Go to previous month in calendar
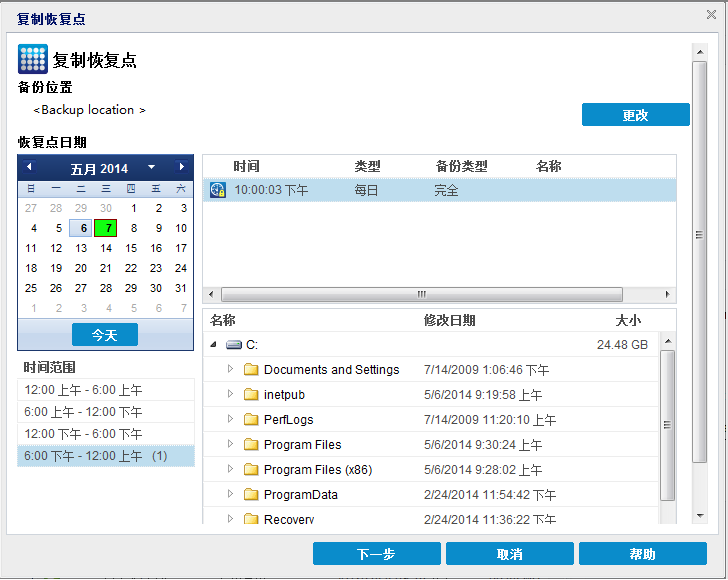Screen dimensions: 728x580 (x=29, y=167)
